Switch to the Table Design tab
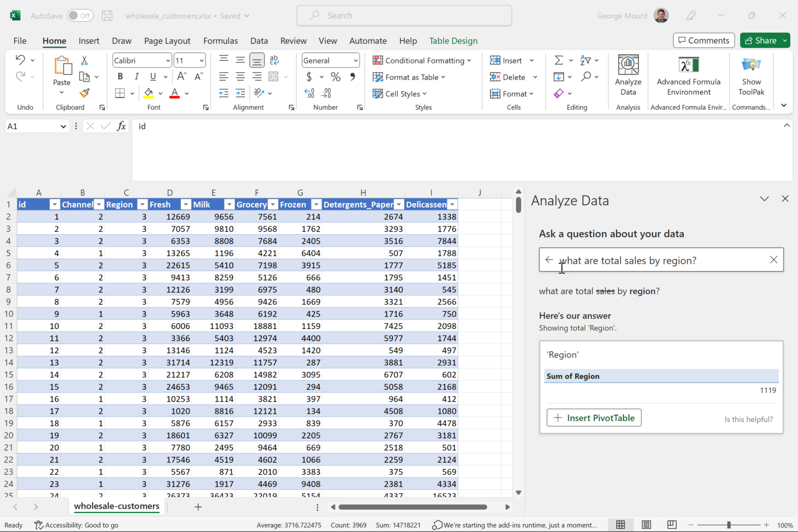Screen dimensions: 798x532 tap(453, 41)
